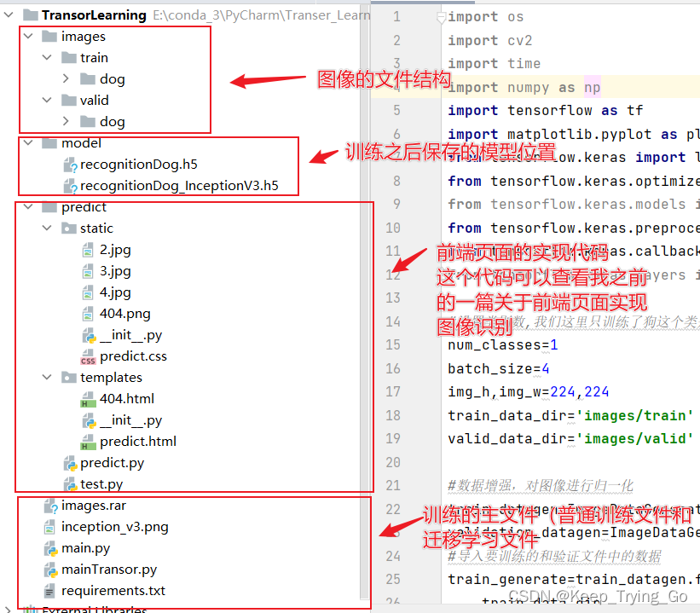Click the CSS icon of predict.css
The image size is (700, 613).
click(x=88, y=356)
